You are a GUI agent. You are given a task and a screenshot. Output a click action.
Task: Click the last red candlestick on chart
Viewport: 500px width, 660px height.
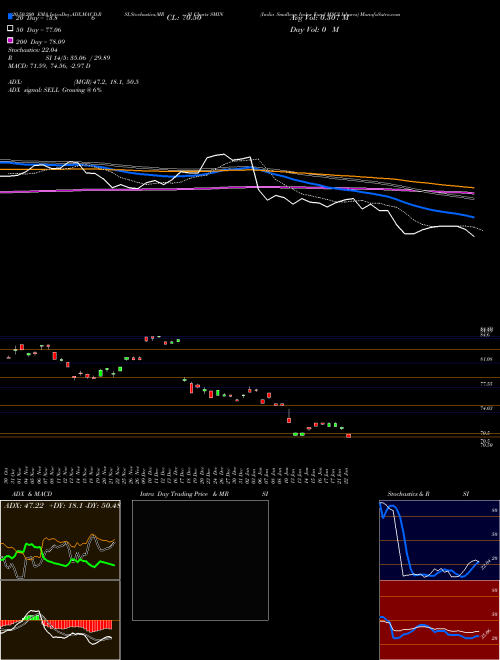[348, 436]
